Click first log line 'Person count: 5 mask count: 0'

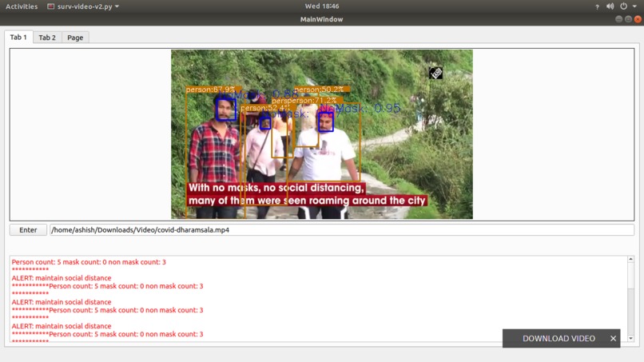89,262
